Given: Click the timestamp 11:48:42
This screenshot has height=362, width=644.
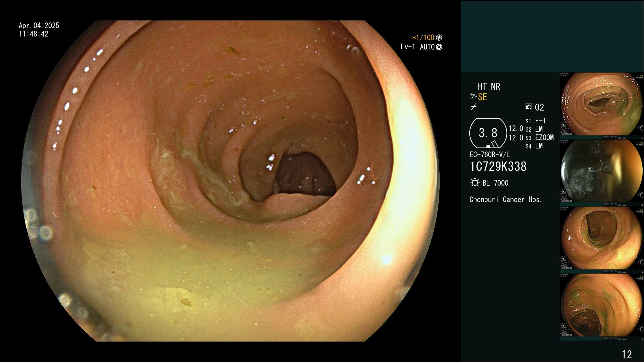Looking at the screenshot, I should point(34,34).
